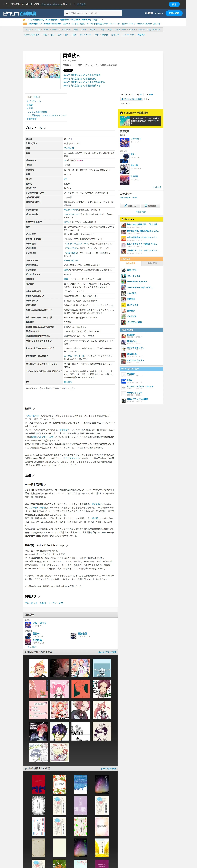
Task: Open the Happy Birthday illustration thumbnail
Action: tap(59, 710)
